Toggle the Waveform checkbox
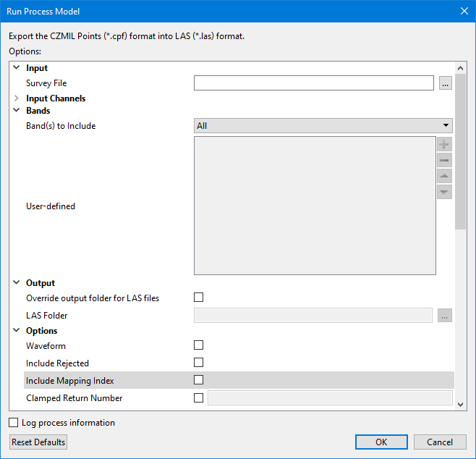This screenshot has height=459, width=476. pyautogui.click(x=199, y=345)
